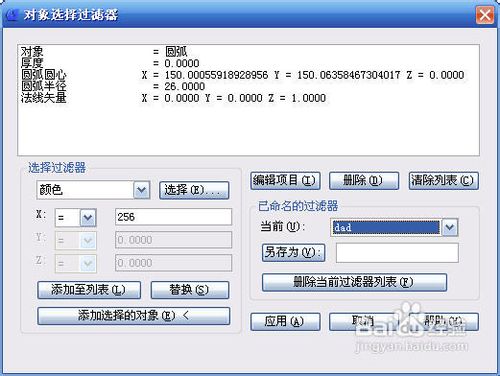Screen dimensions: 500x376
Task: Click the X value field showing 256
Action: [x=173, y=217]
